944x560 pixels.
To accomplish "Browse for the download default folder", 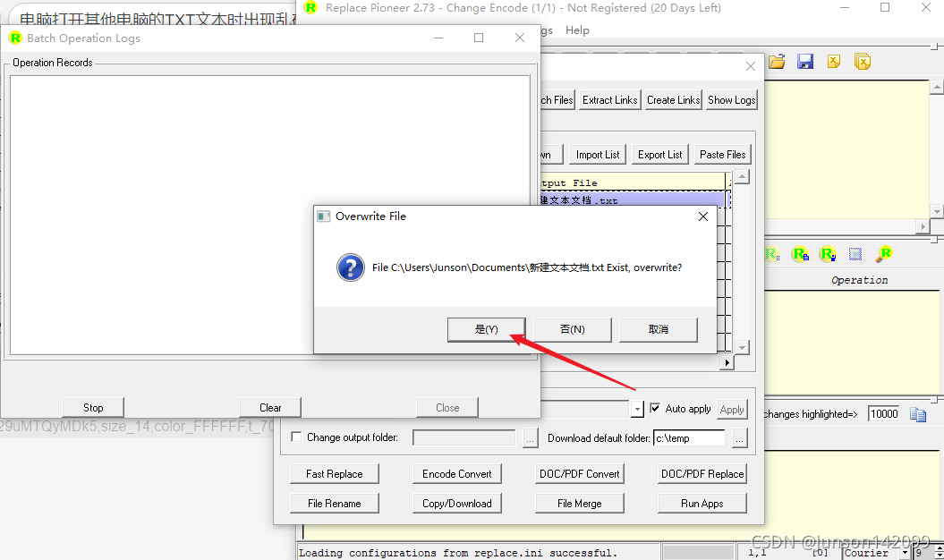I will pos(739,438).
